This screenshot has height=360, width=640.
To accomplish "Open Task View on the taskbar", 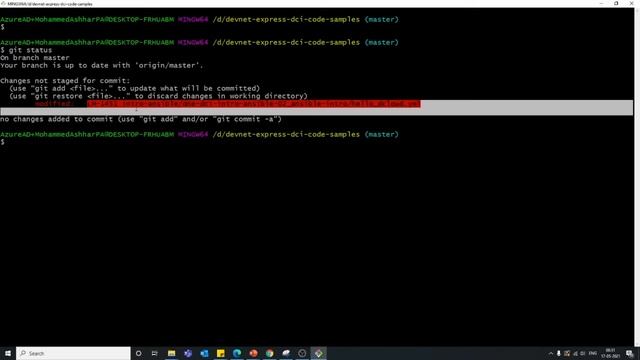I will [155, 353].
